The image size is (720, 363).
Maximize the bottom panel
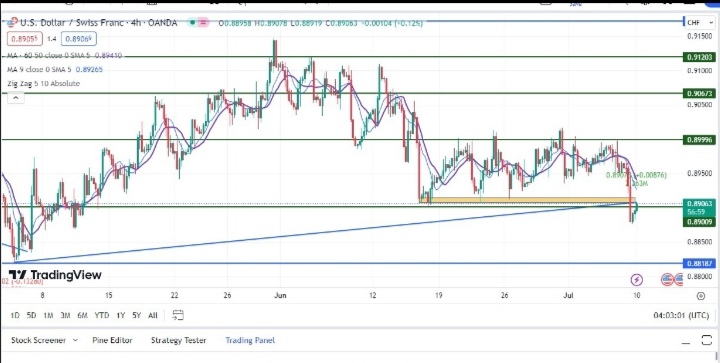(707, 340)
